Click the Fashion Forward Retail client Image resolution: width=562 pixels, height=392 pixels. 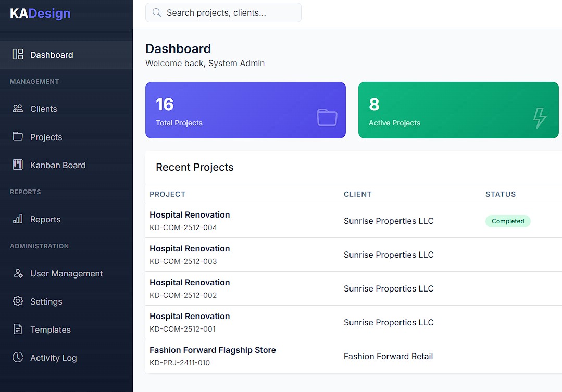(x=388, y=357)
